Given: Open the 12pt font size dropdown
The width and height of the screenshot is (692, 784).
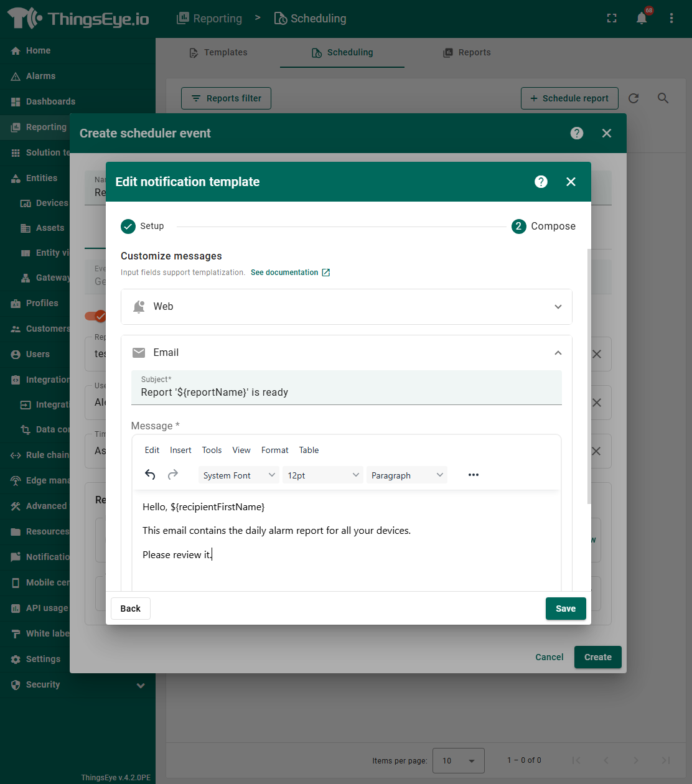Looking at the screenshot, I should pos(323,475).
